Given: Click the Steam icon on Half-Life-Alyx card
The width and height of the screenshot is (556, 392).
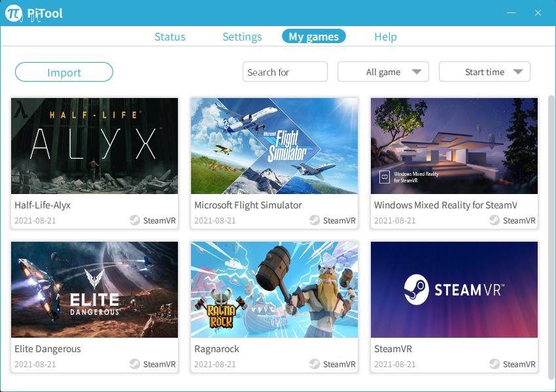Looking at the screenshot, I should pos(135,220).
